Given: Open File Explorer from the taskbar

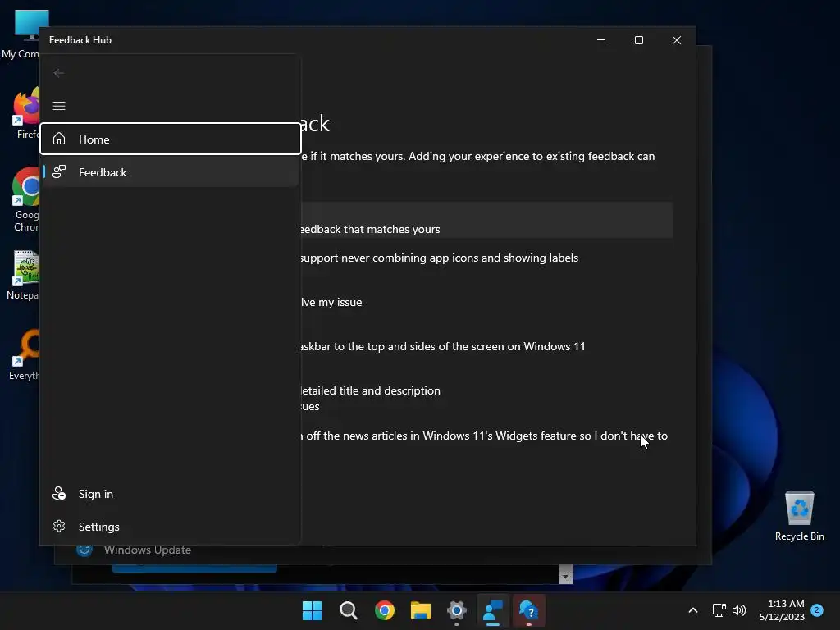Looking at the screenshot, I should click(x=421, y=610).
